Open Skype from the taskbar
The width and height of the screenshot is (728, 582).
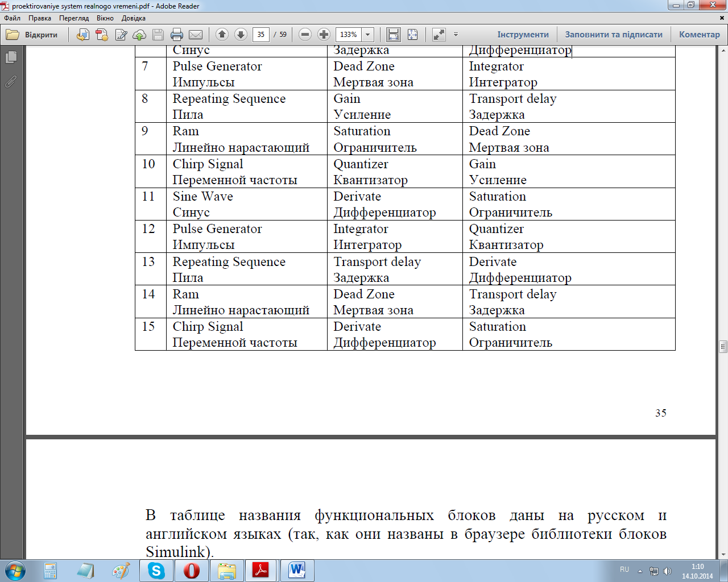pyautogui.click(x=156, y=571)
